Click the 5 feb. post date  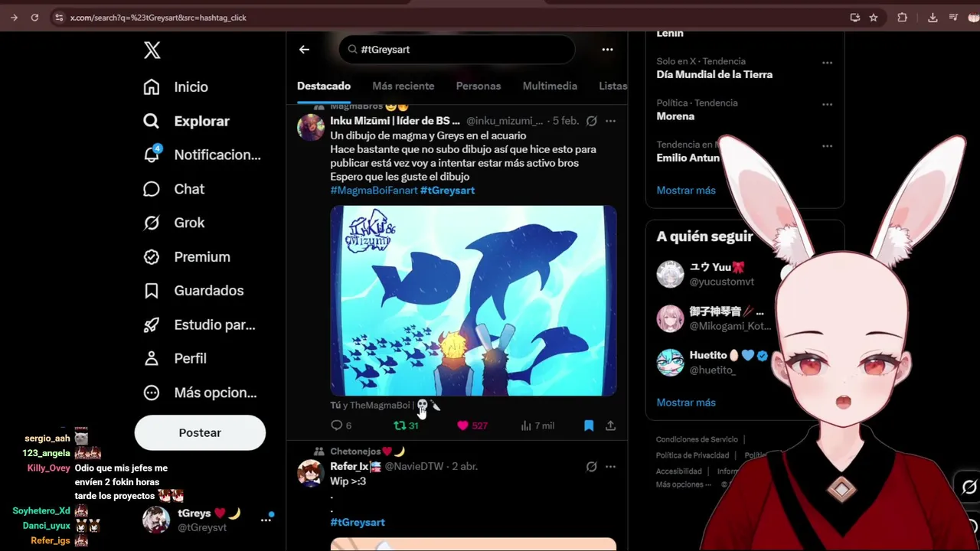[x=566, y=121]
